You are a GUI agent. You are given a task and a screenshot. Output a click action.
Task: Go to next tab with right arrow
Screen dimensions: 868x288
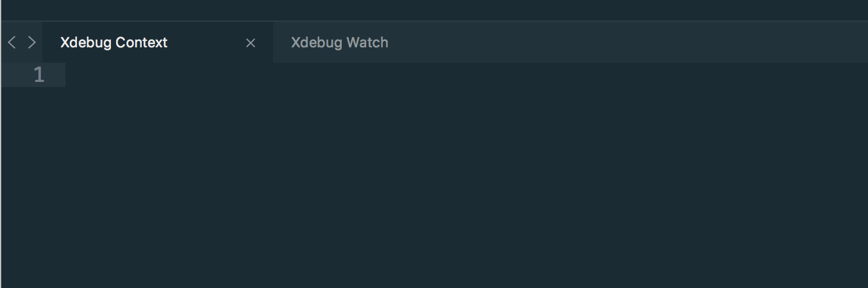(32, 43)
